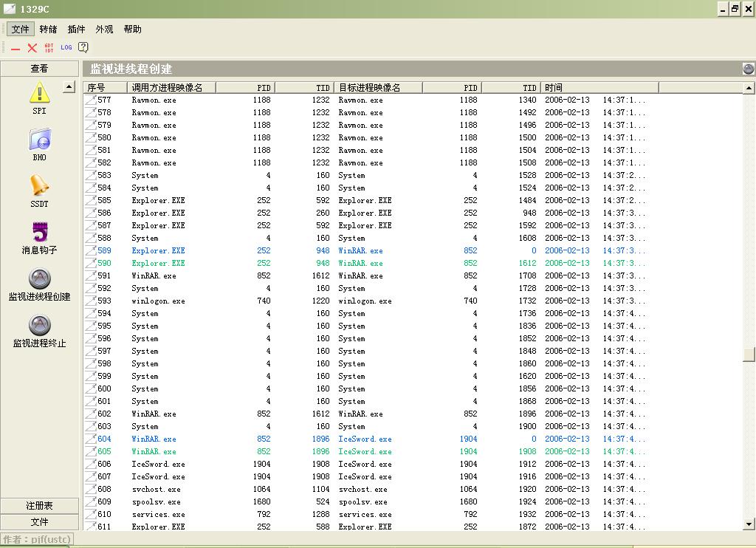
Task: Expand the 注册表 sidebar section
Action: pos(39,506)
